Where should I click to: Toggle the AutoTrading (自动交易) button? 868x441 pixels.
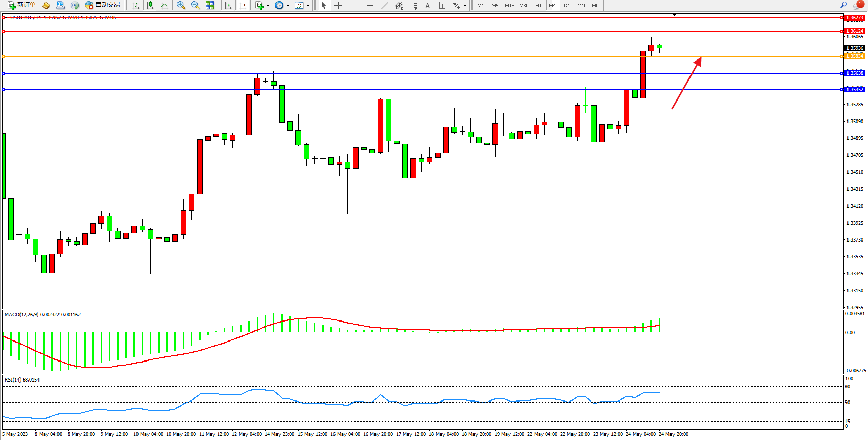103,5
